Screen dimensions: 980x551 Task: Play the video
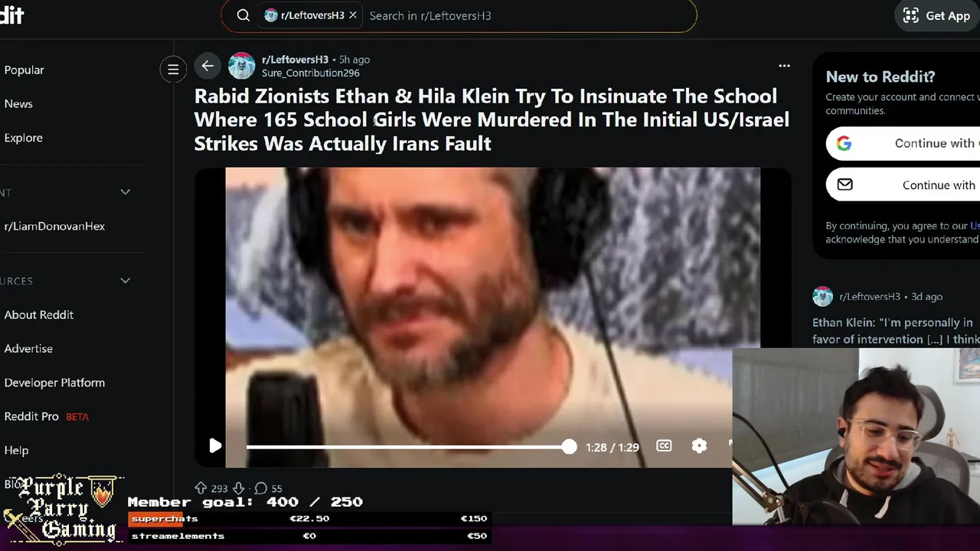(215, 446)
